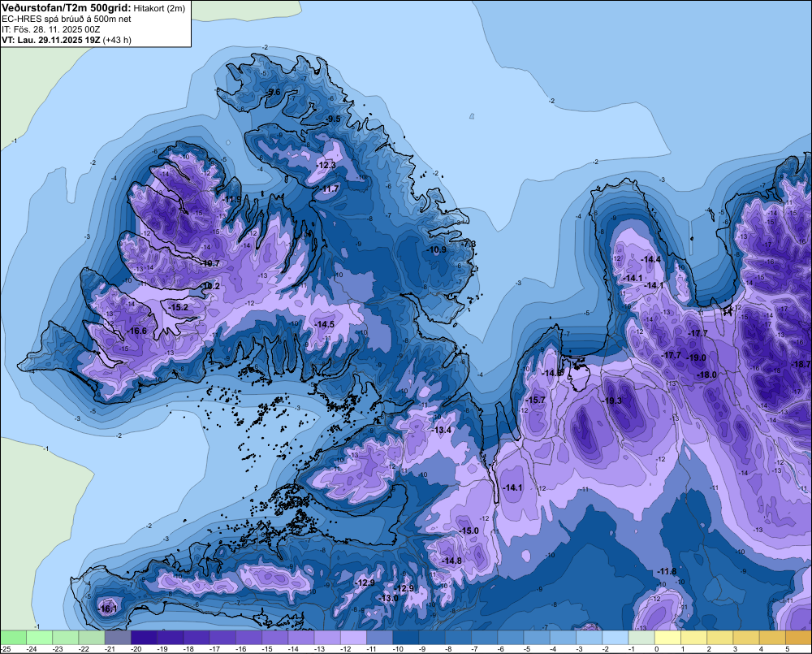The width and height of the screenshot is (812, 654).
Task: Click the '-15' legend scale label
Action: 266,649
